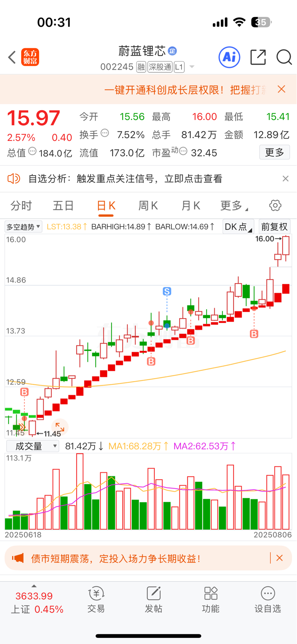297x644 pixels.
Task: Expand the 更多 chart period menu
Action: point(234,205)
